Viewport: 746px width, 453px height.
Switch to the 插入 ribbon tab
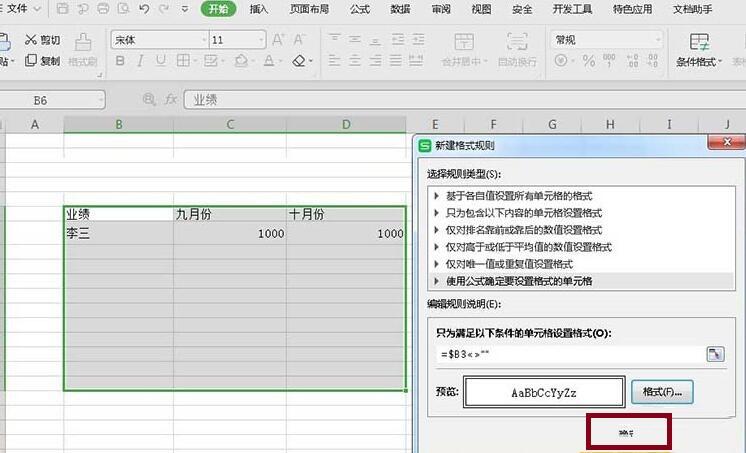click(x=259, y=9)
